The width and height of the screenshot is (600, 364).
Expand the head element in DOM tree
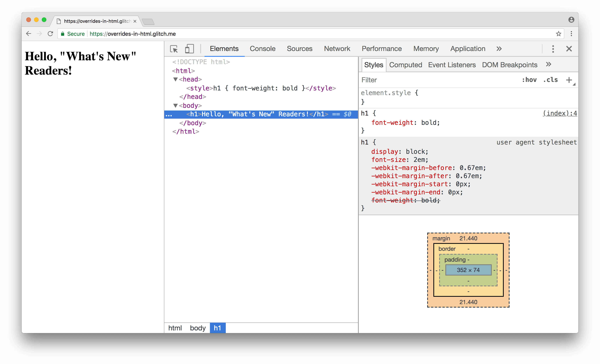click(x=174, y=80)
